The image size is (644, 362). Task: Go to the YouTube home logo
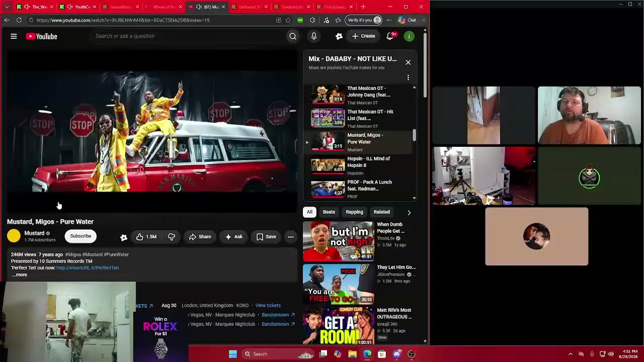[41, 36]
